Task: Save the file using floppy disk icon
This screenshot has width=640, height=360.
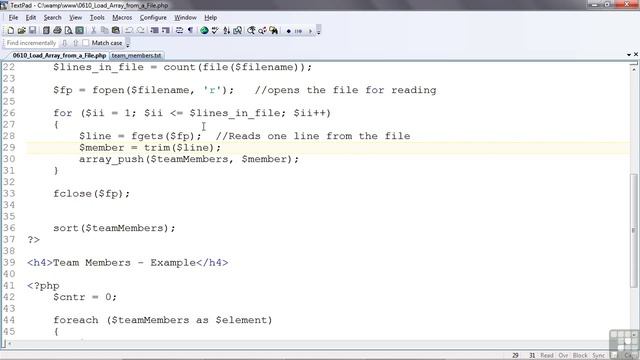Action: click(32, 31)
